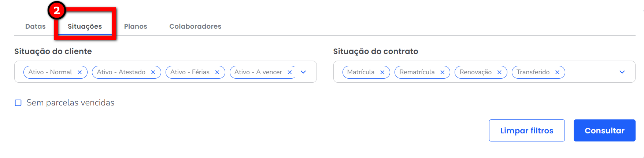The width and height of the screenshot is (644, 158).
Task: Expand 'Situação do cliente' dropdown arrow
Action: click(x=303, y=72)
